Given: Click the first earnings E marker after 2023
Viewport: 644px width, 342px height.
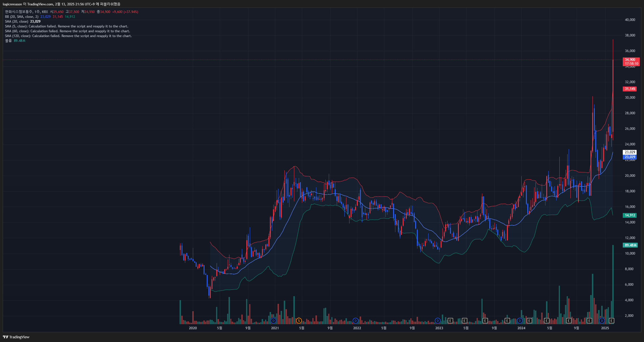Looking at the screenshot, I should click(450, 321).
